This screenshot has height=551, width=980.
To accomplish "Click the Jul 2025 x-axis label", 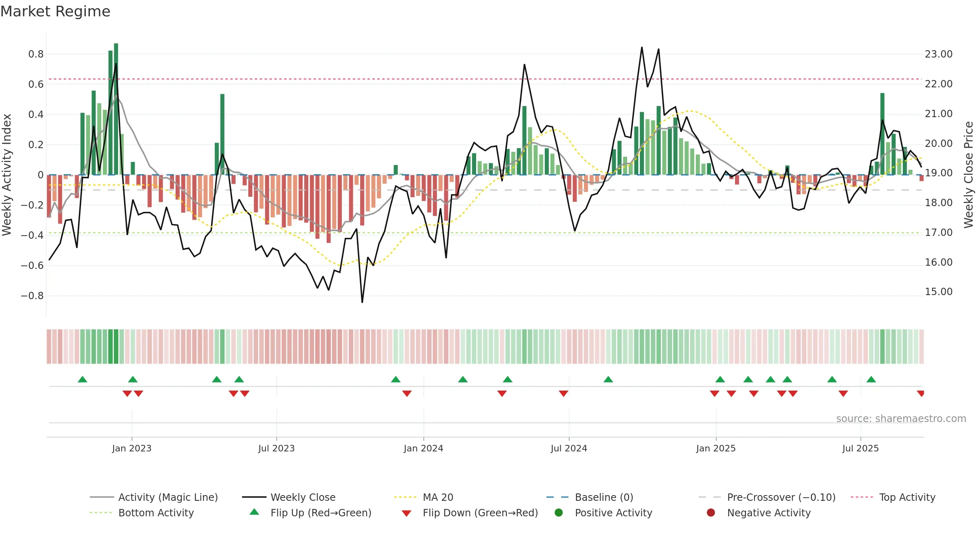I will tap(860, 449).
